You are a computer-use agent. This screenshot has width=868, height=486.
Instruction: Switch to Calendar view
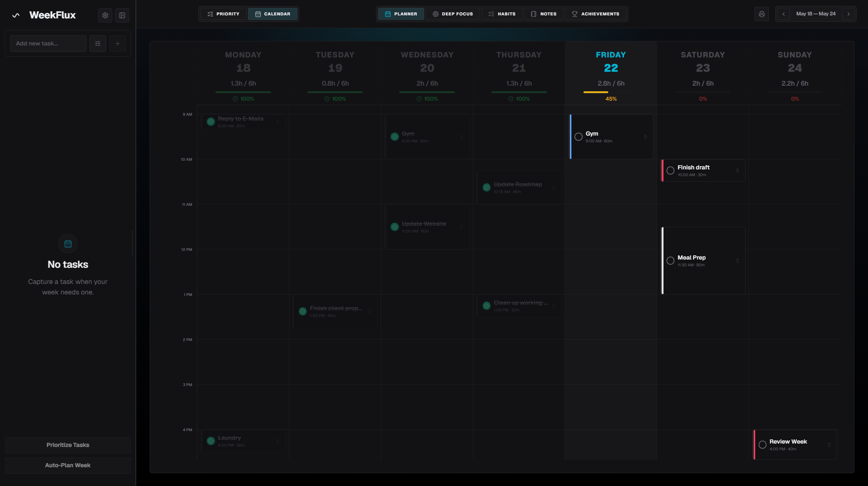point(273,14)
